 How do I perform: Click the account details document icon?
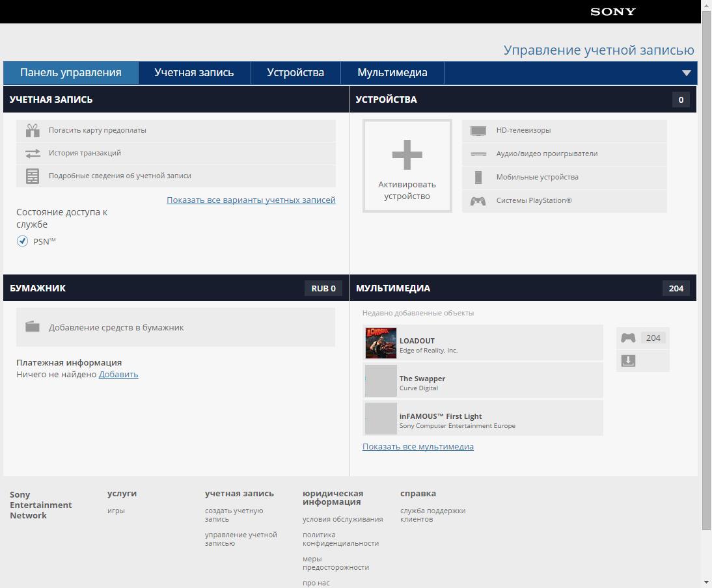pos(33,176)
